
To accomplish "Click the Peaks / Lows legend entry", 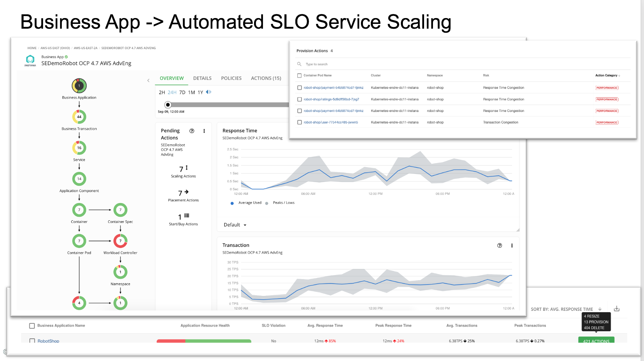I will (x=280, y=203).
